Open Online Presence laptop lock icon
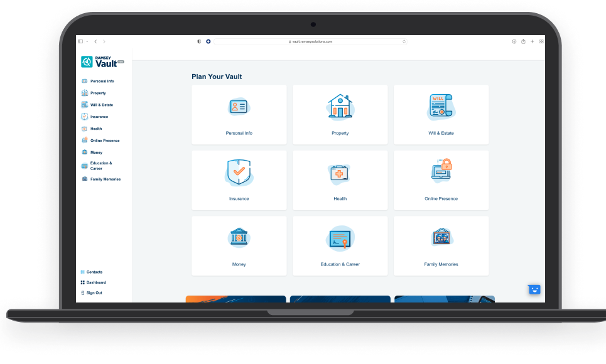 pos(441,170)
